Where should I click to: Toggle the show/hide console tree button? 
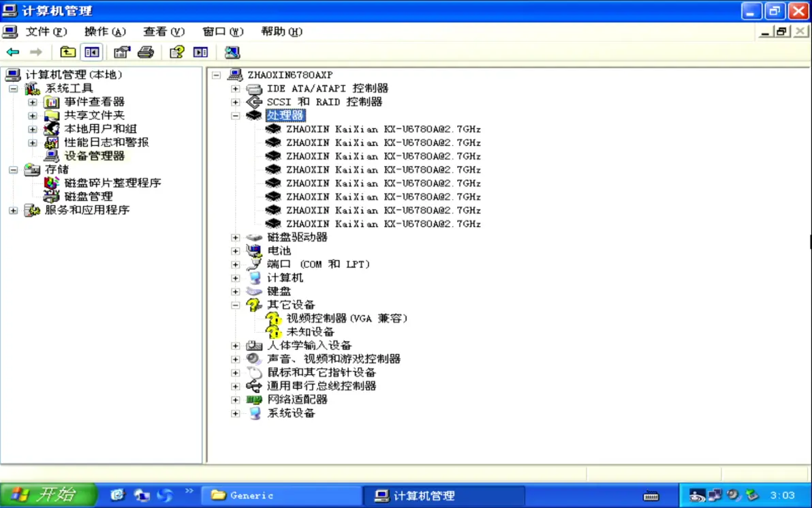92,52
